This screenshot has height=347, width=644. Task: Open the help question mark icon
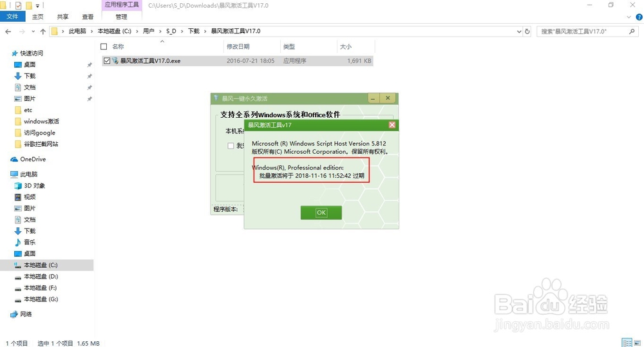pyautogui.click(x=639, y=17)
